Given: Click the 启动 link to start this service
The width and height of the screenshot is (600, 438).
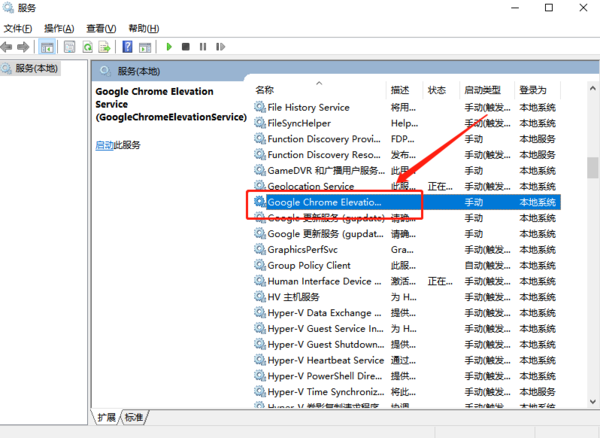Looking at the screenshot, I should point(104,145).
